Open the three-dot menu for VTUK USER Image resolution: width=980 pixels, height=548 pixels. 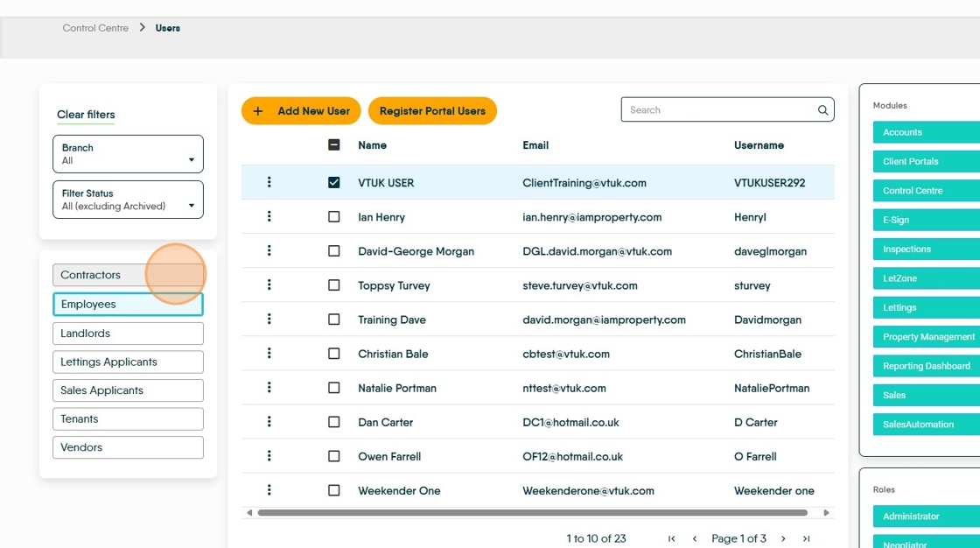pyautogui.click(x=269, y=182)
